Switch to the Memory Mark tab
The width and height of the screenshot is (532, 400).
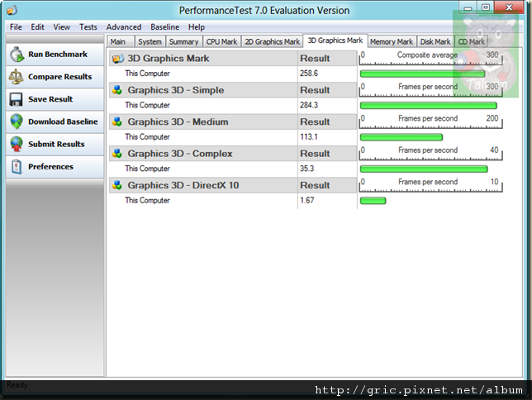pos(392,41)
